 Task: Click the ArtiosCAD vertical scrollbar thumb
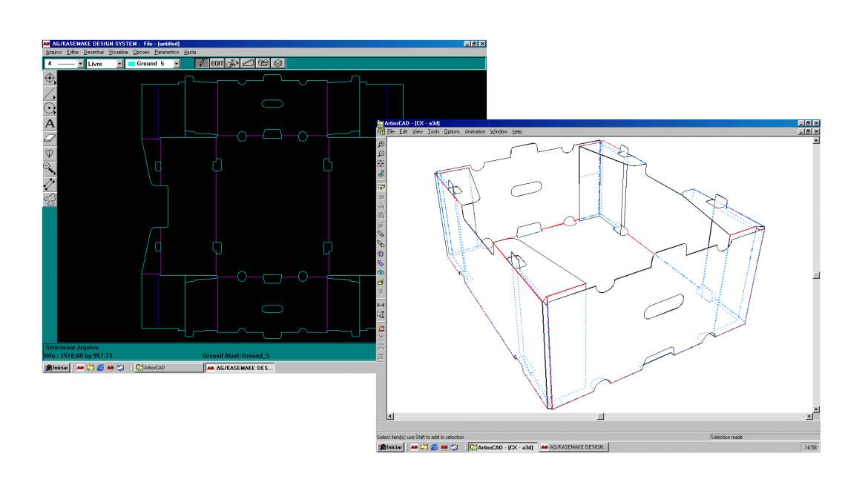coord(817,275)
